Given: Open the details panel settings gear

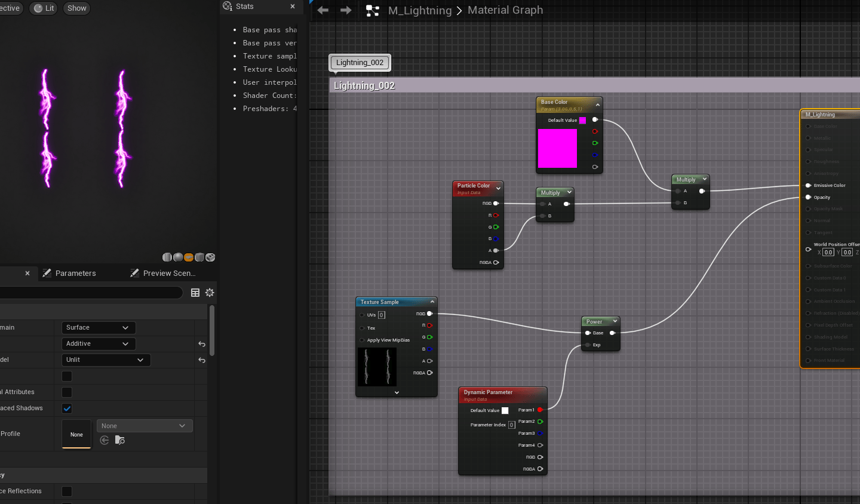Looking at the screenshot, I should [x=210, y=293].
